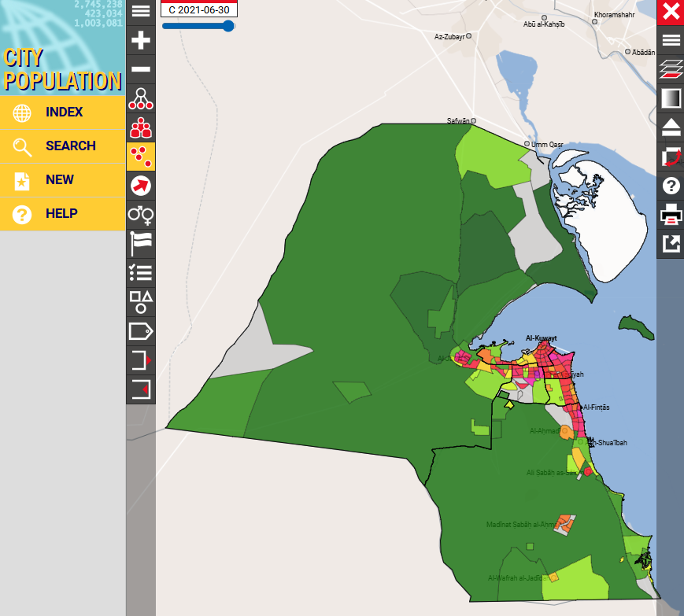
Task: Click the Al-Wafrah al-Jadīdah label
Action: pos(518,578)
